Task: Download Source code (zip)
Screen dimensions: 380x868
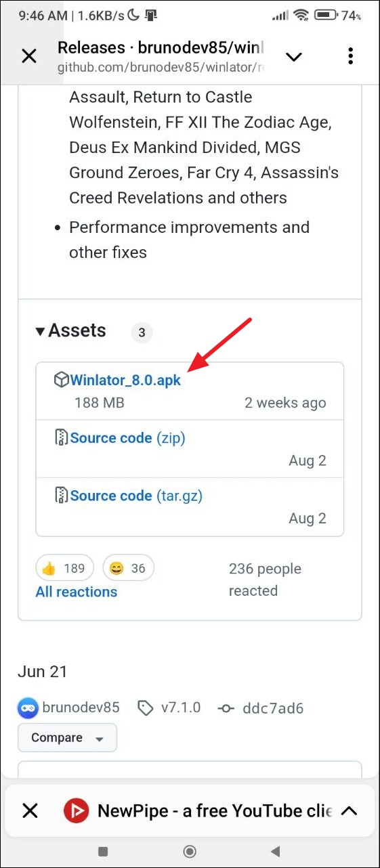Action: (x=127, y=438)
